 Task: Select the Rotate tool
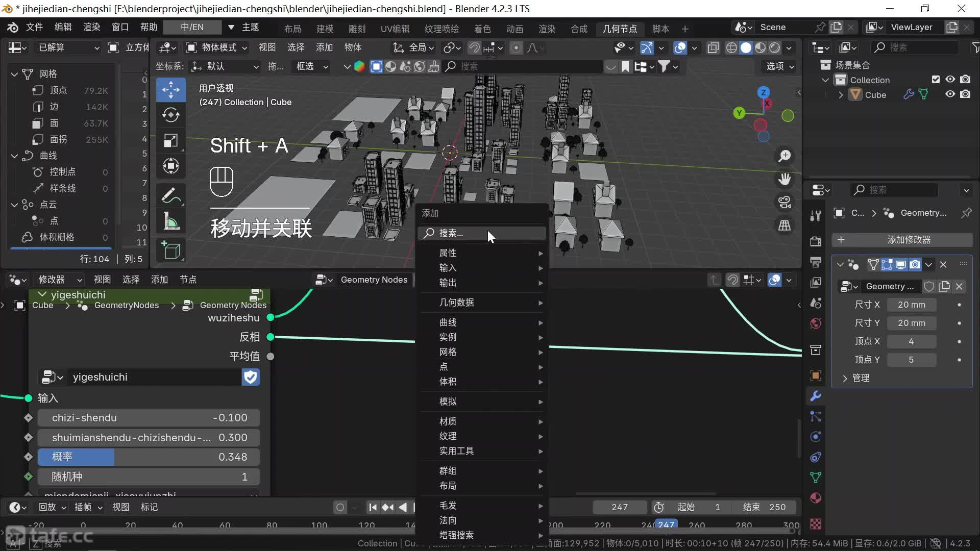coord(170,115)
